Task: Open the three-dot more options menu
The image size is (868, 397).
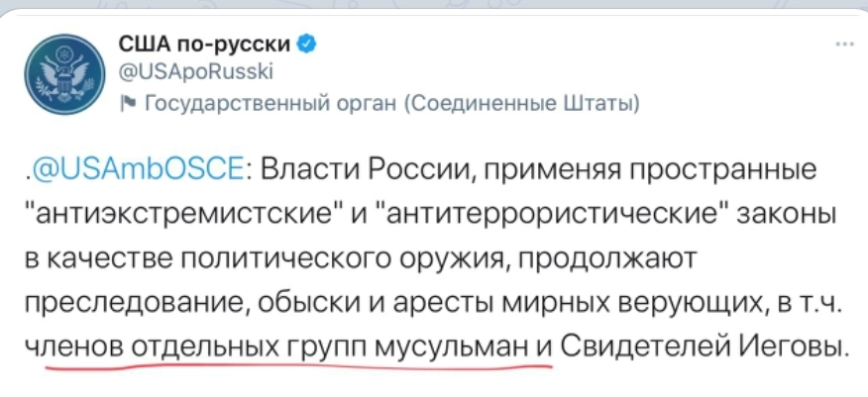Action: pos(844,45)
